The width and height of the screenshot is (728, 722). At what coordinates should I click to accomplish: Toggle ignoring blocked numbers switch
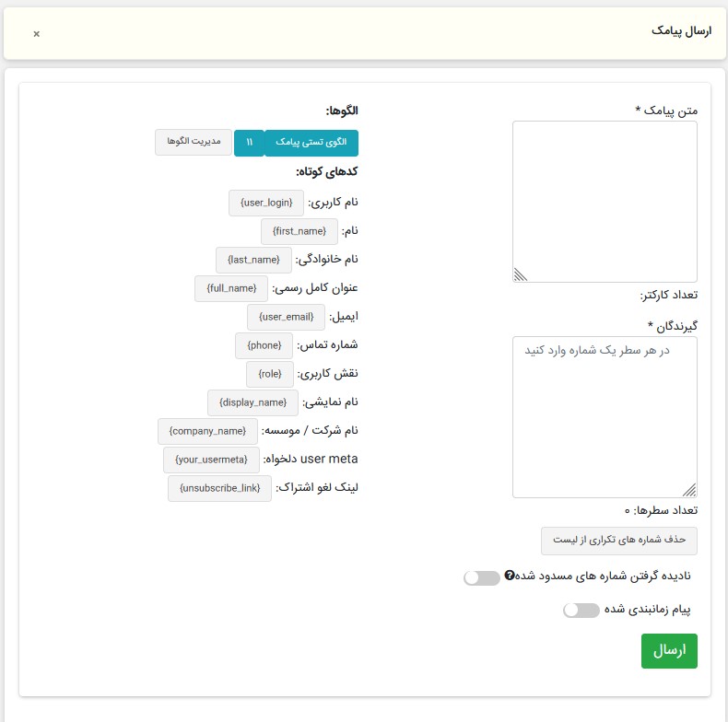[x=482, y=577]
